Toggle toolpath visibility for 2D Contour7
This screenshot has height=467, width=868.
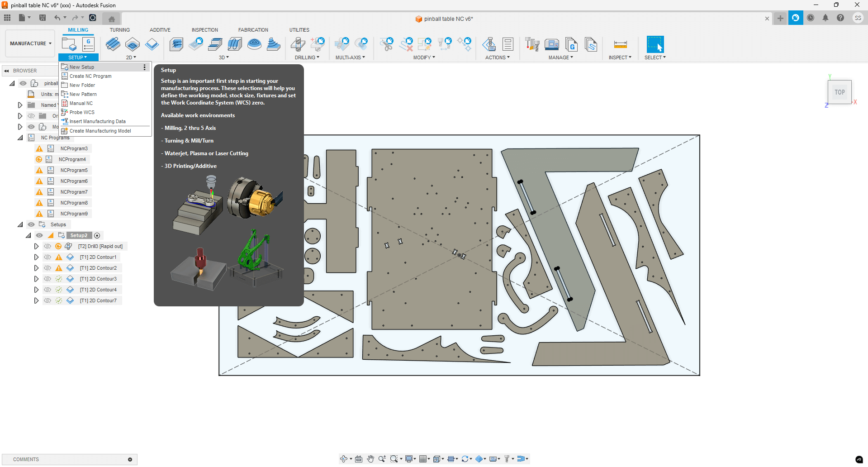pos(47,300)
